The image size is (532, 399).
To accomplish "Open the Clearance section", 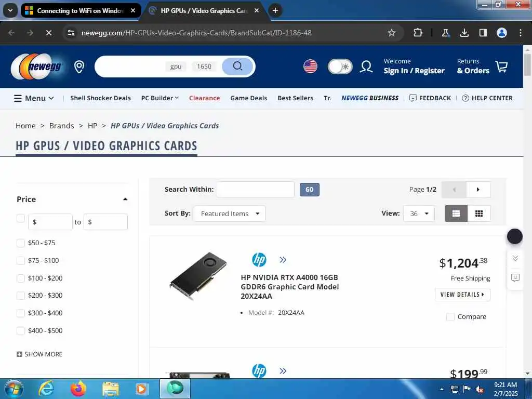I will 204,98.
